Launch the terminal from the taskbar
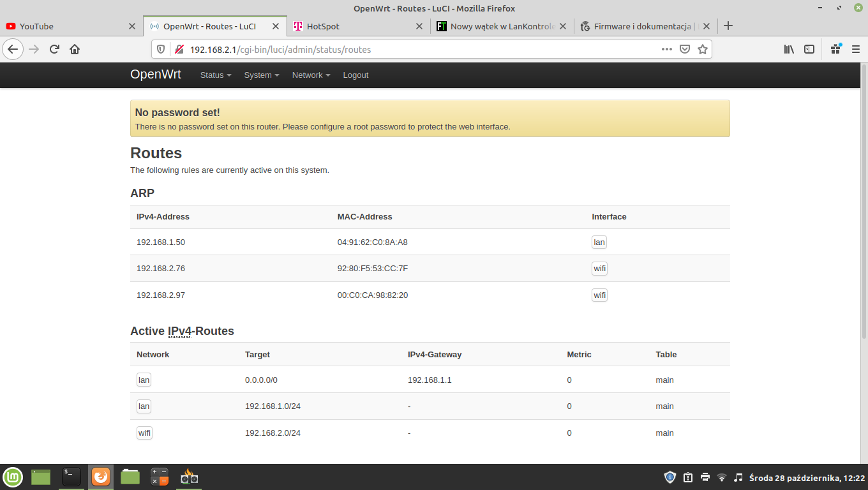 (71, 477)
